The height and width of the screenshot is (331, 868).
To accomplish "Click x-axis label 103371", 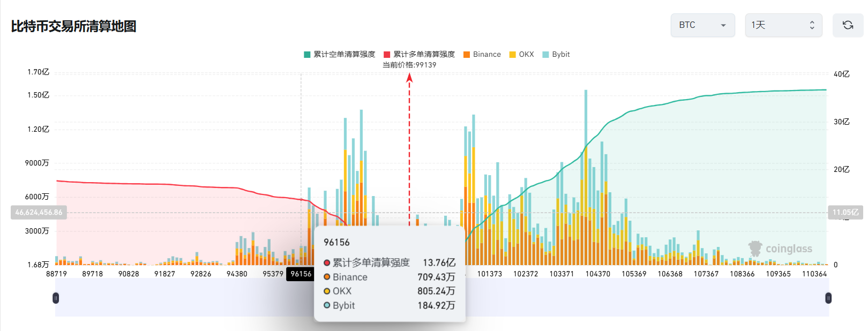I will [x=562, y=274].
